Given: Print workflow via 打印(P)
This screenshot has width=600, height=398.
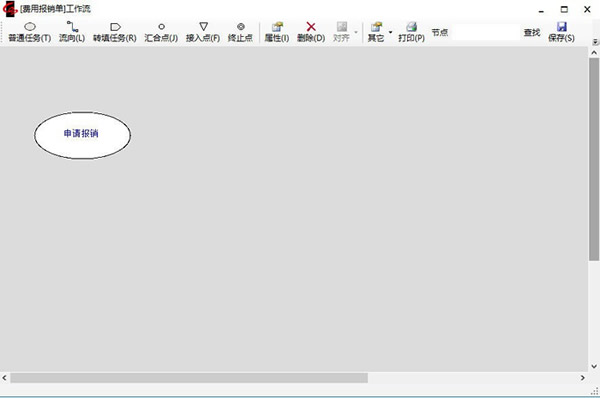Looking at the screenshot, I should tap(411, 32).
